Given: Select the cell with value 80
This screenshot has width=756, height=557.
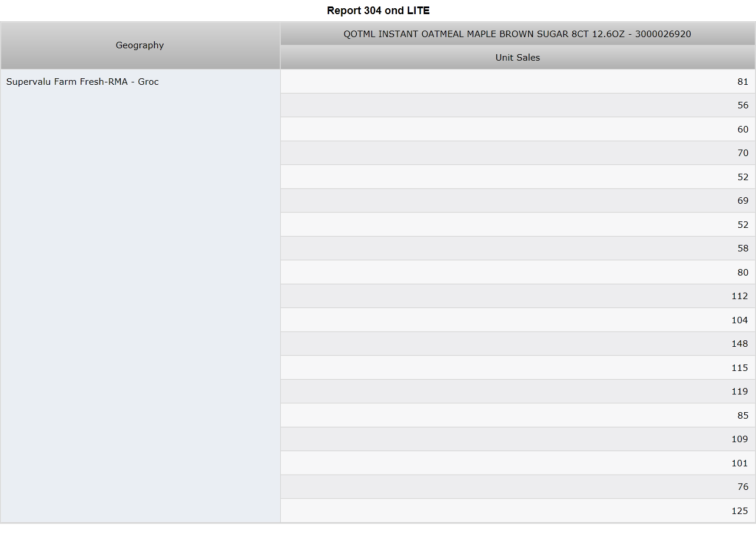Looking at the screenshot, I should [x=518, y=273].
